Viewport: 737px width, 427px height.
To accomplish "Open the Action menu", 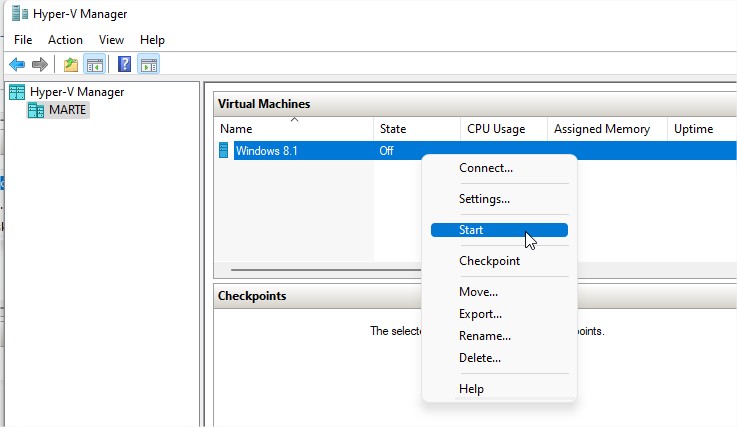I will point(65,40).
